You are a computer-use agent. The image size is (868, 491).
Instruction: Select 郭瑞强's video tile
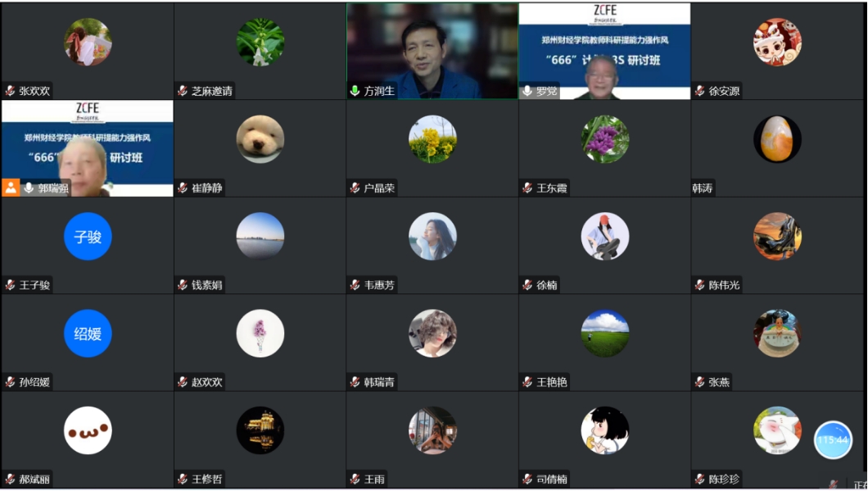tap(88, 148)
